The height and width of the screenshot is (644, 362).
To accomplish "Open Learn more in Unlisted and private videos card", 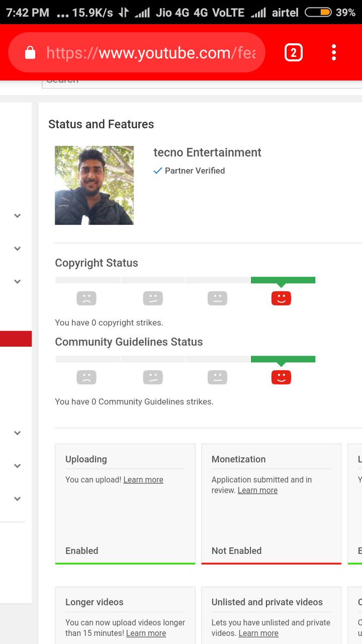I will [258, 633].
